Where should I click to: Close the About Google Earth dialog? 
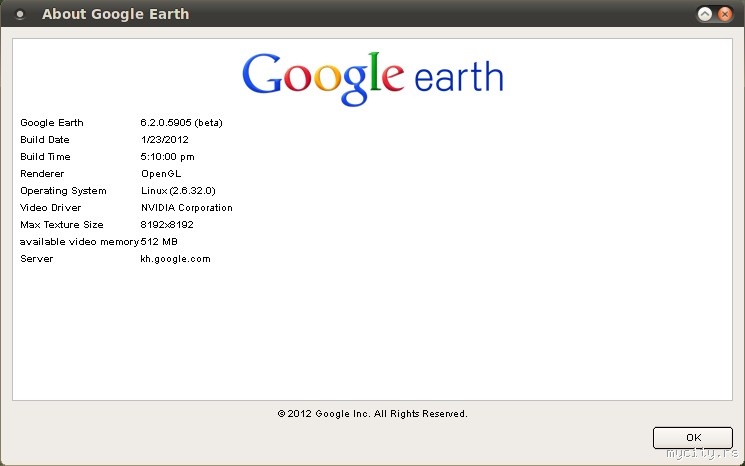pyautogui.click(x=725, y=14)
